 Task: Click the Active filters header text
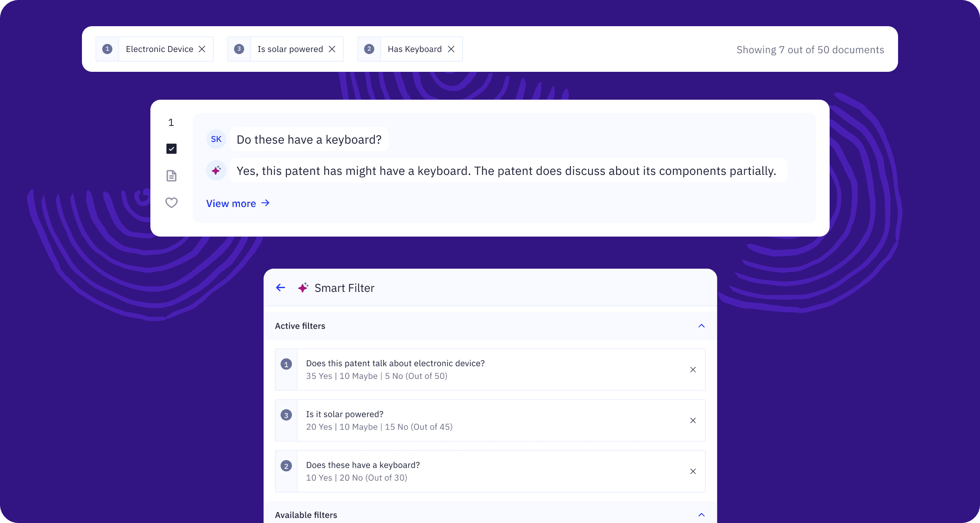click(x=300, y=326)
